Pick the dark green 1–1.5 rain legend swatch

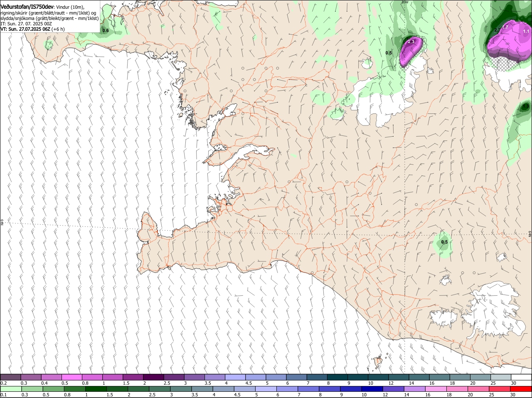[96, 389]
